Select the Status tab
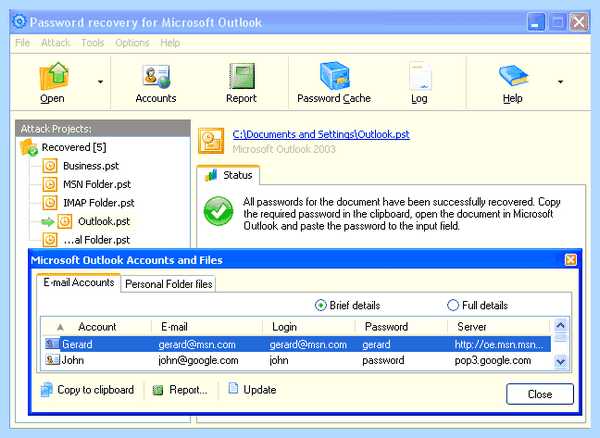 229,175
